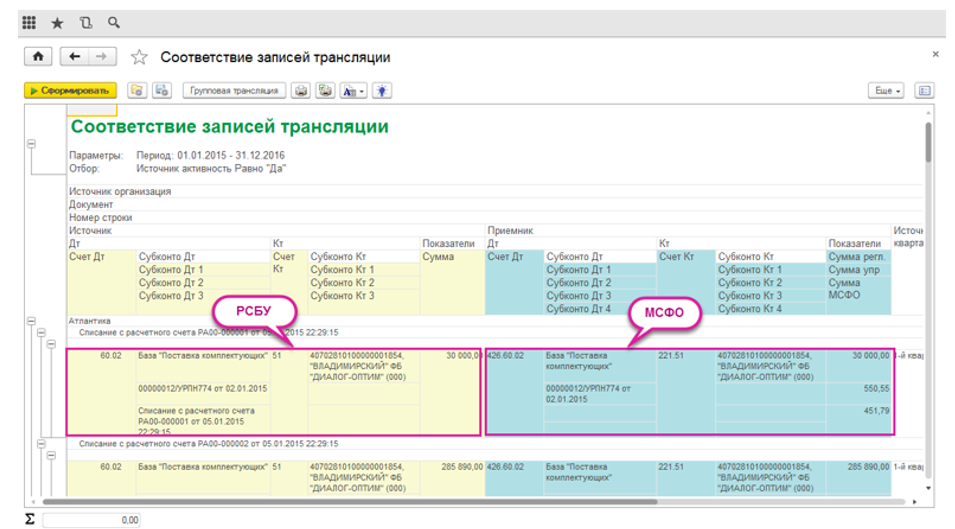Open the save report settings icon
955x529 pixels.
[x=160, y=90]
